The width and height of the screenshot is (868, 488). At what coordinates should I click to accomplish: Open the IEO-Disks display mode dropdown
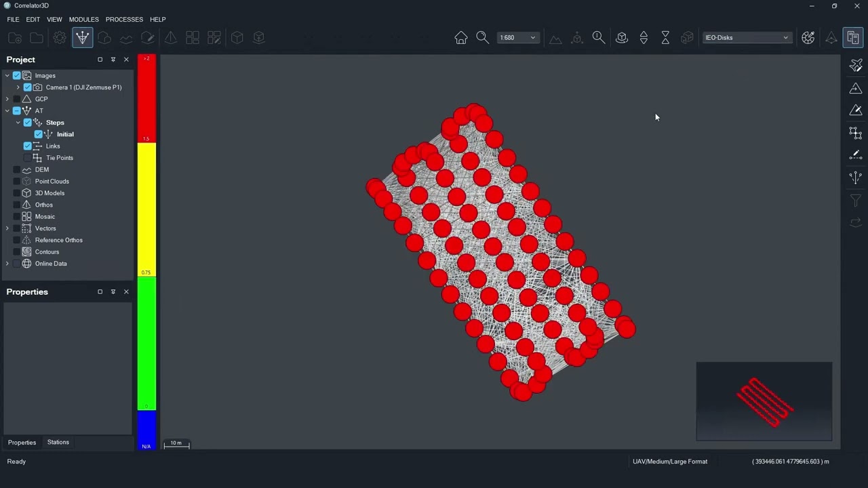click(x=747, y=38)
